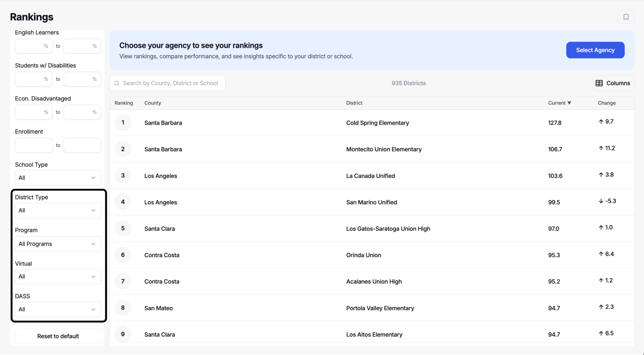This screenshot has width=644, height=355.
Task: Click the rank 1 badge
Action: pos(123,123)
